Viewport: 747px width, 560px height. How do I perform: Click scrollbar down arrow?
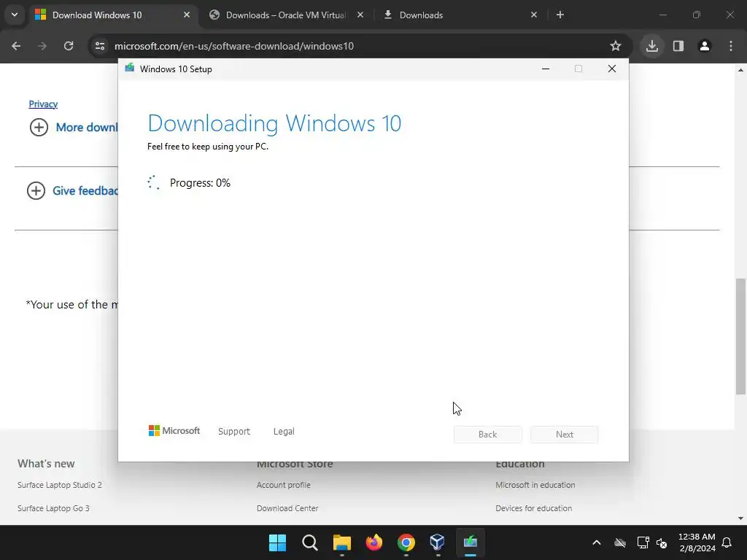point(740,518)
